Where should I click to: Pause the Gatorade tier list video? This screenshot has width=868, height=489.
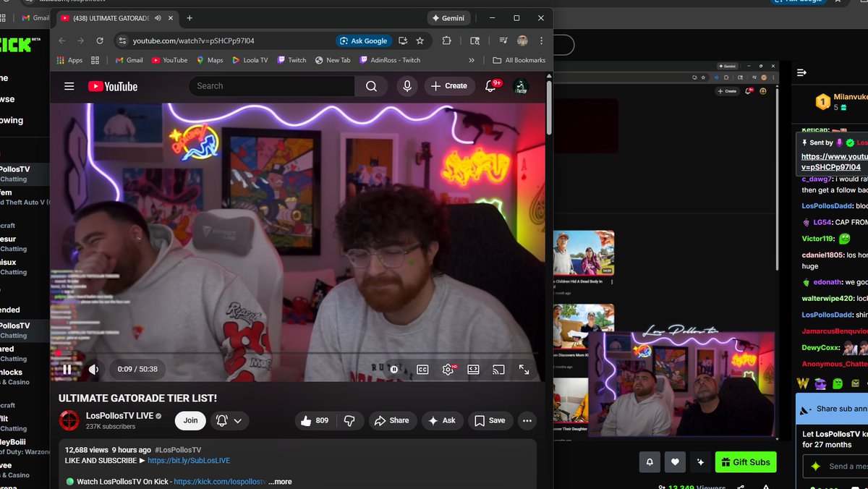pyautogui.click(x=66, y=369)
